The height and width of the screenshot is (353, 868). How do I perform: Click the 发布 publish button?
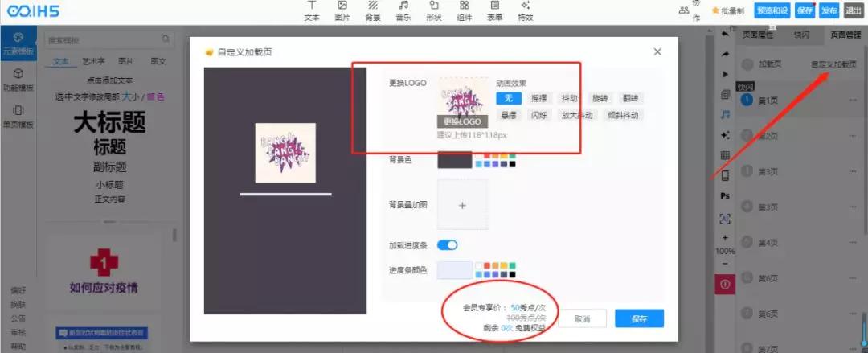[x=829, y=10]
